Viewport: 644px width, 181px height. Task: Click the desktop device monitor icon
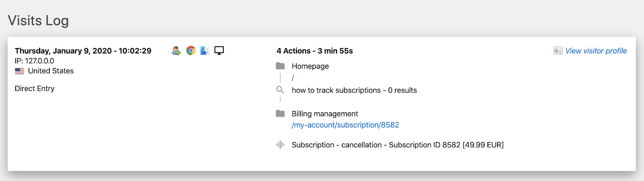(x=219, y=51)
